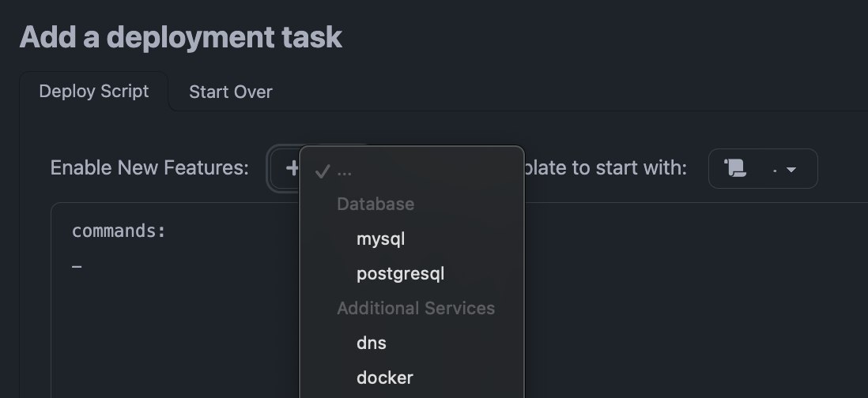868x398 pixels.
Task: Select docker from the feature dropdown
Action: click(384, 377)
